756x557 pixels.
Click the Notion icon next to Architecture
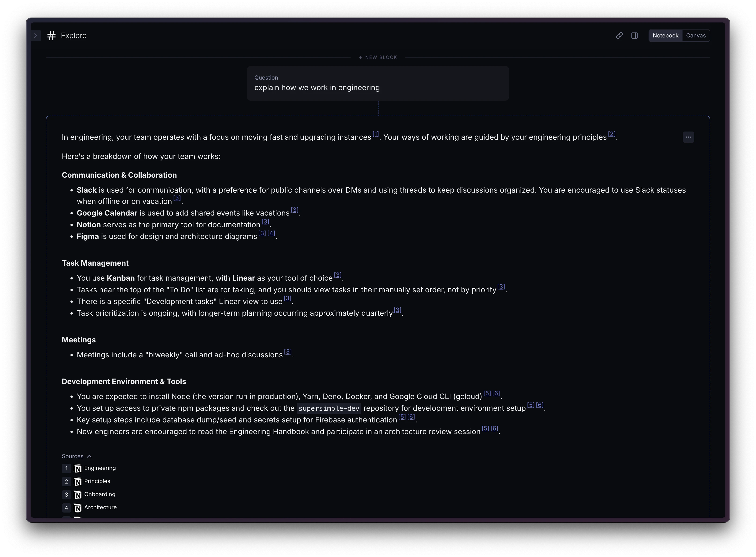[78, 508]
